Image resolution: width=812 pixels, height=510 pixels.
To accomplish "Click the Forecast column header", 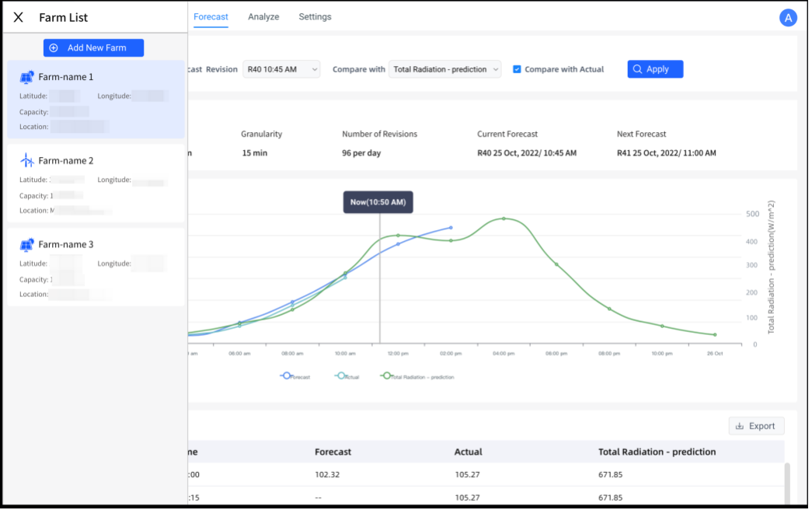I will tap(333, 452).
